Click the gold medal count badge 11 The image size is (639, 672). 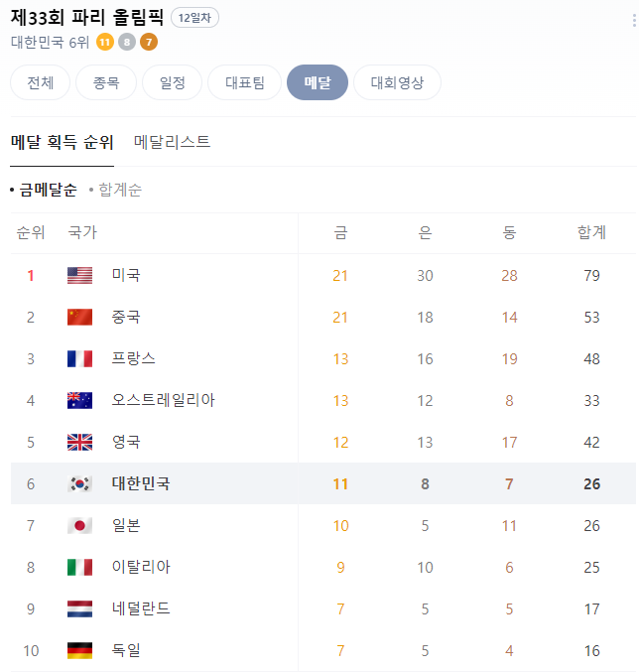[x=105, y=42]
